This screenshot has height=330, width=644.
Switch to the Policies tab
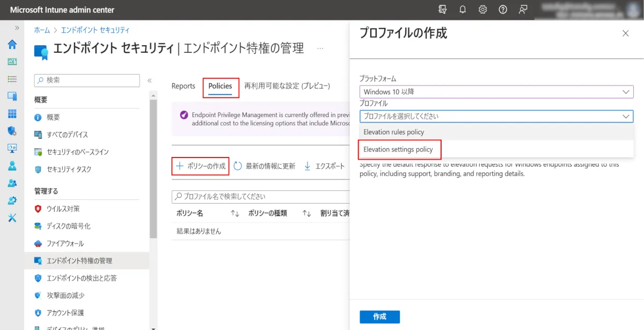(220, 86)
